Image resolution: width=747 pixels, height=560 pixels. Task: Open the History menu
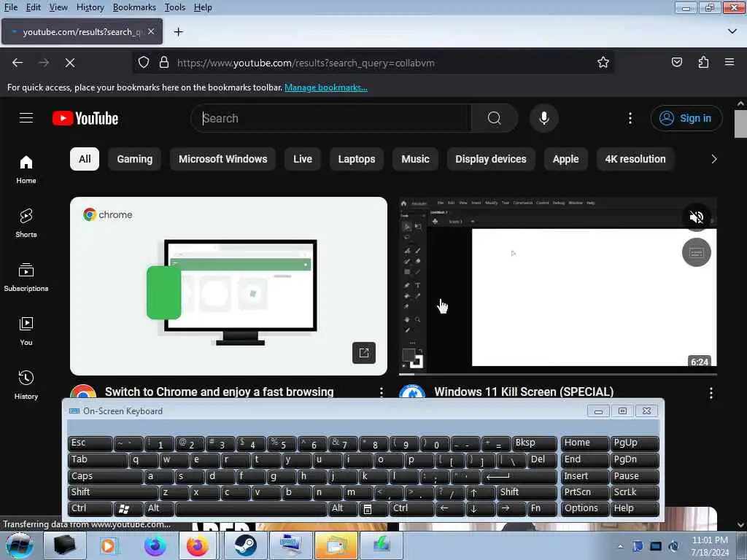pos(90,7)
